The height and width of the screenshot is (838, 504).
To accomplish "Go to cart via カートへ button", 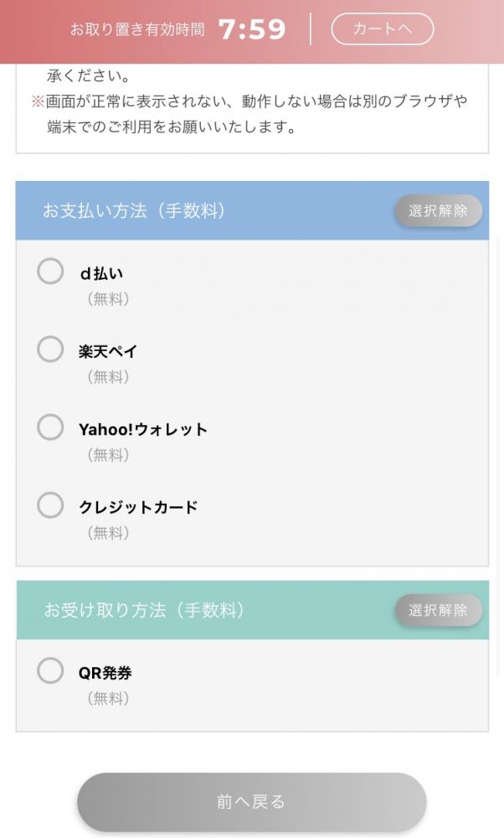I will point(383,29).
